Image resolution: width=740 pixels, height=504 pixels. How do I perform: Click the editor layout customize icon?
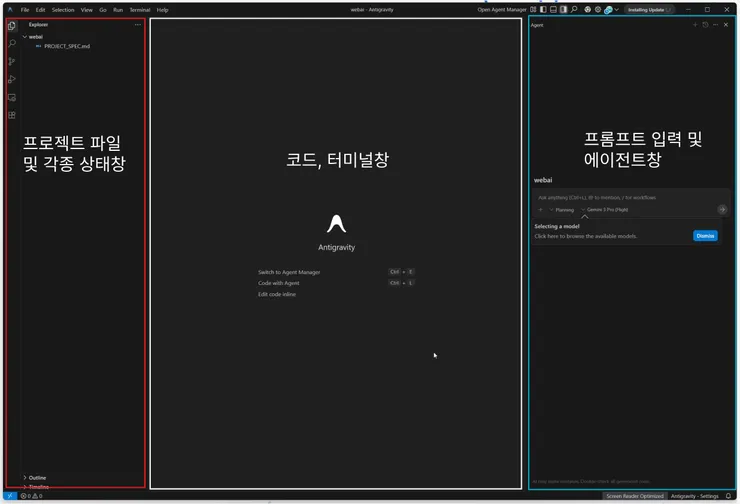(533, 9)
